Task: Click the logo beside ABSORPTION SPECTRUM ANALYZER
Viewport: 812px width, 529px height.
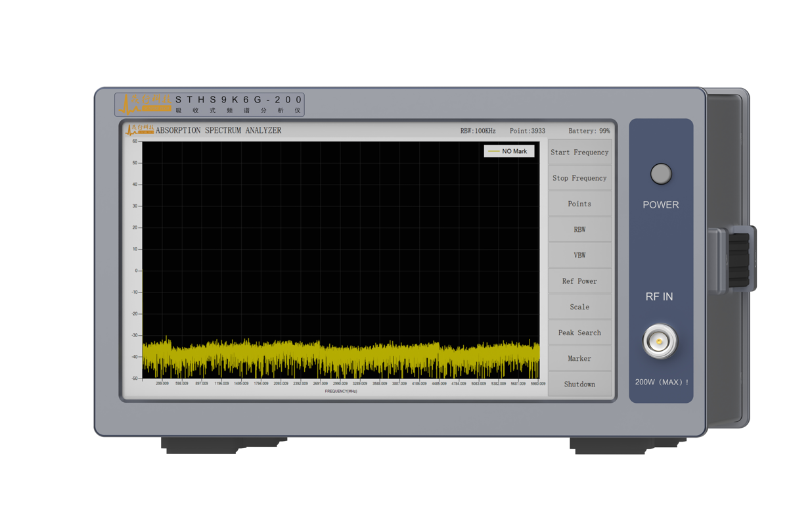Action: pos(139,130)
